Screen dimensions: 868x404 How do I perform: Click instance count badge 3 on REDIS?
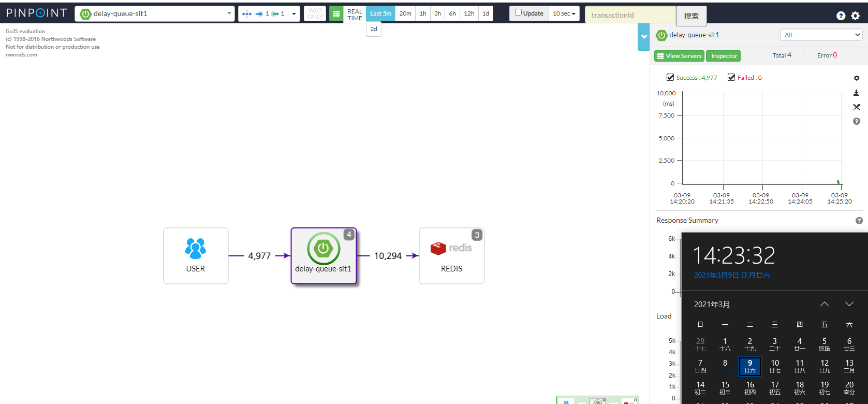tap(477, 235)
